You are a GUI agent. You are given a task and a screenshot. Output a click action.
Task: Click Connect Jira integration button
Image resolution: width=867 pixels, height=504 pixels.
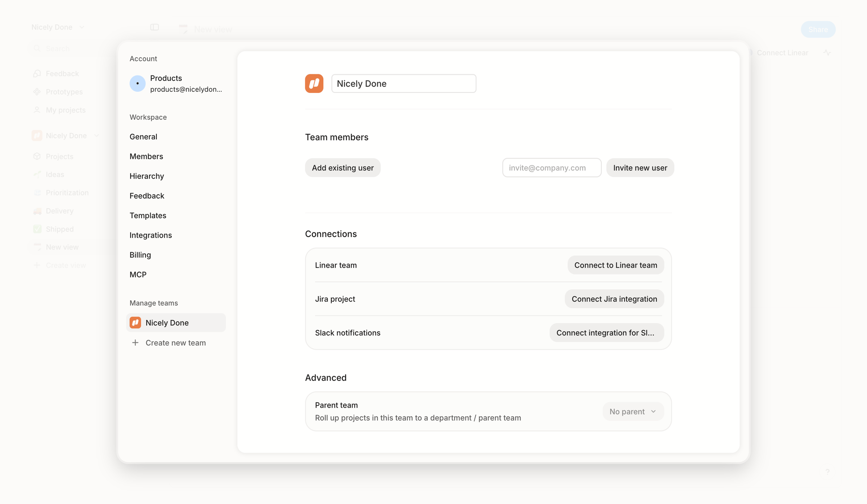click(x=614, y=299)
